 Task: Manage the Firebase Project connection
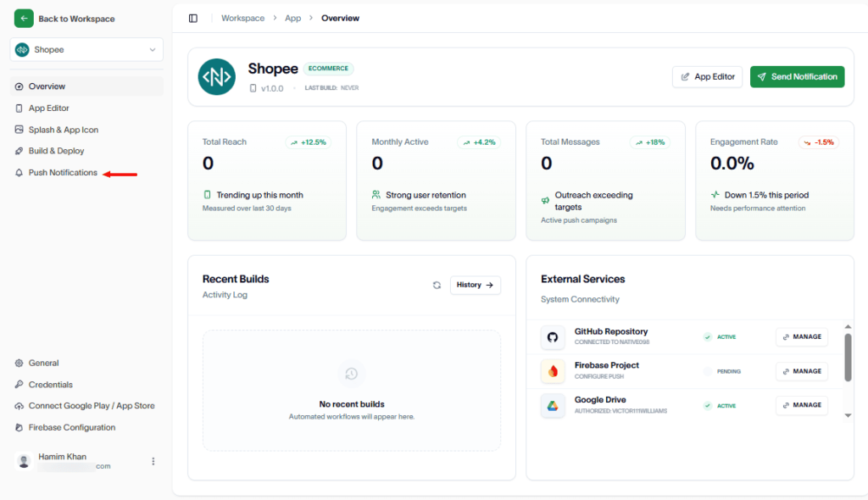(802, 371)
